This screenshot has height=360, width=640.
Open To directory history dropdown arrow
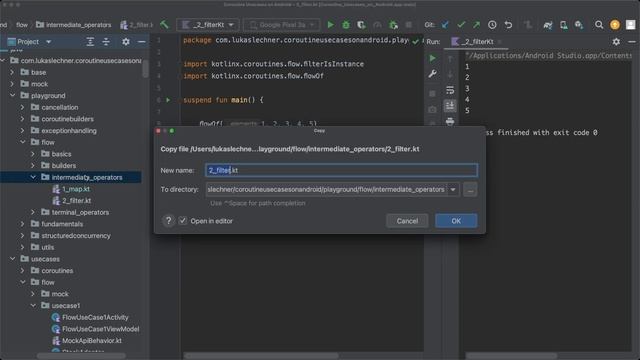pyautogui.click(x=453, y=189)
